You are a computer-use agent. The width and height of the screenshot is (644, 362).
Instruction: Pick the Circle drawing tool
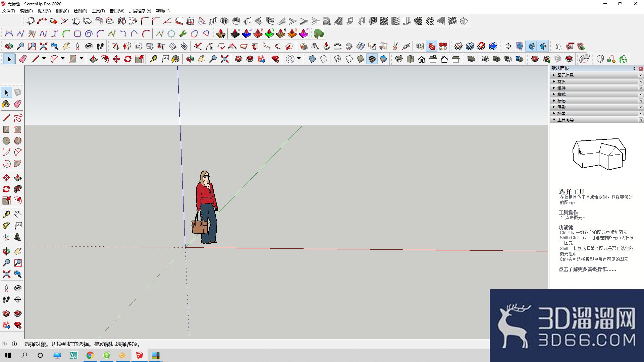tap(6, 141)
